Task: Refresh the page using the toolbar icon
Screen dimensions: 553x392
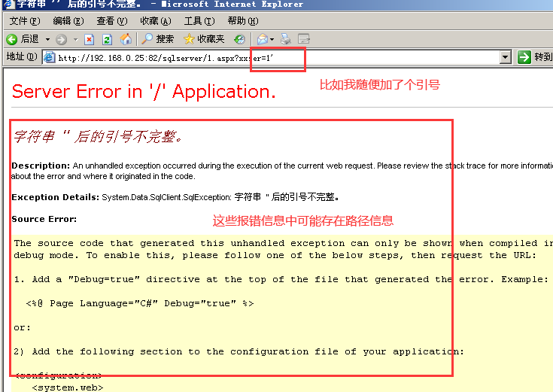Action: tap(108, 39)
